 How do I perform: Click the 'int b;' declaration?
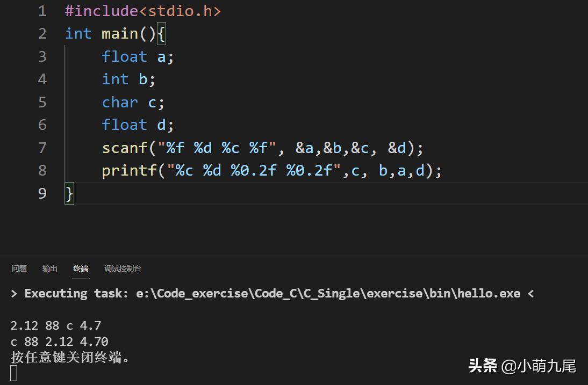[x=128, y=79]
